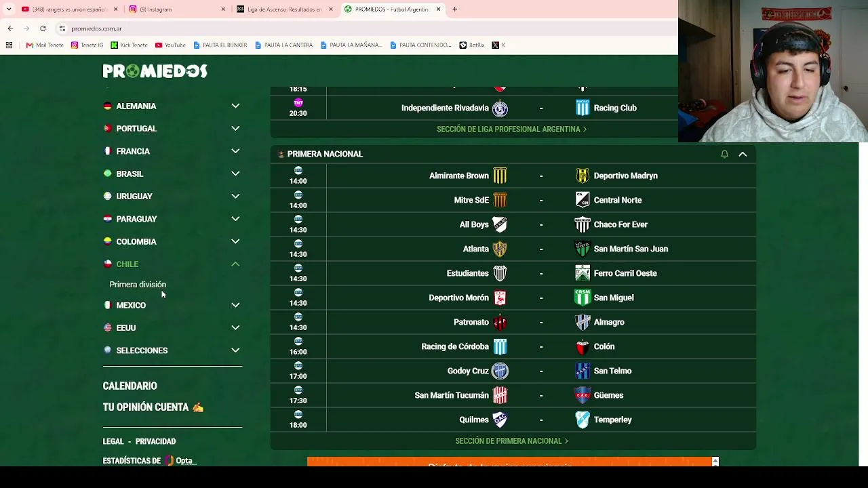Click the Colón team crest
The width and height of the screenshot is (868, 488).
[583, 346]
